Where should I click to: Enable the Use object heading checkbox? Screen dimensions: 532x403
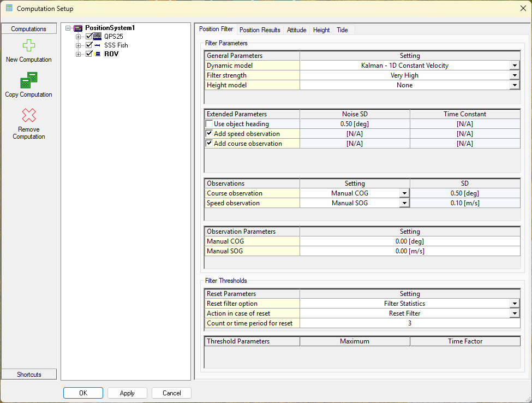(210, 124)
